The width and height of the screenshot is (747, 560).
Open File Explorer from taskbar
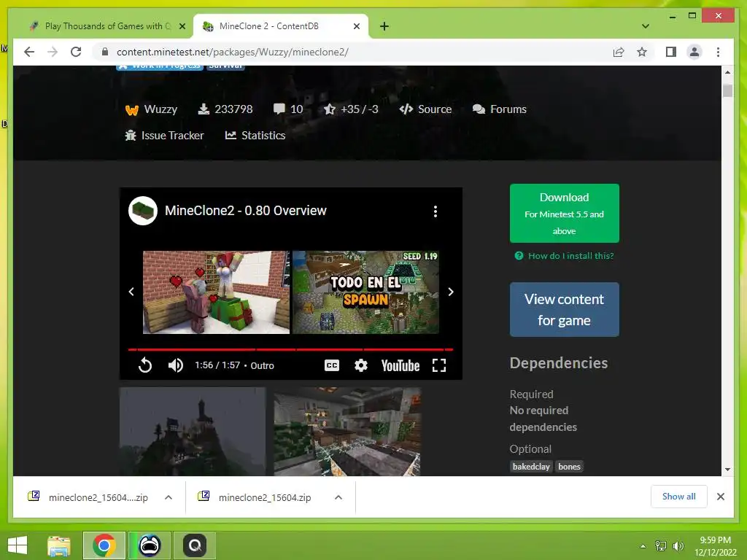(59, 545)
